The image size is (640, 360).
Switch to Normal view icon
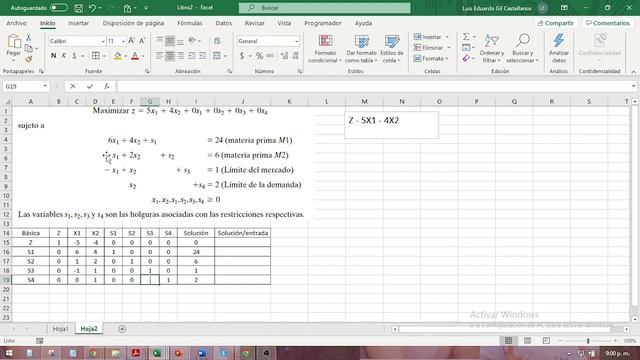click(x=508, y=341)
